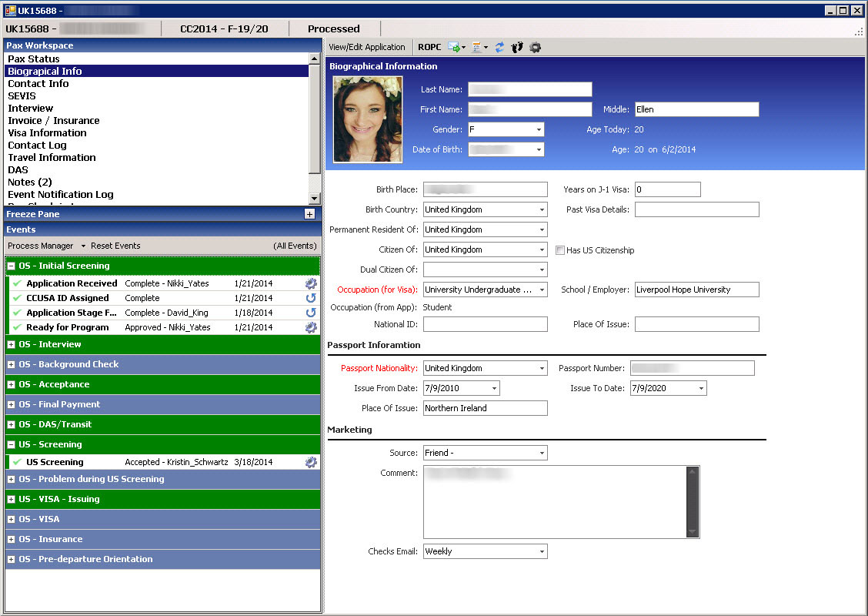Click the footprints icon in toolbar
This screenshot has width=868, height=616.
click(517, 47)
